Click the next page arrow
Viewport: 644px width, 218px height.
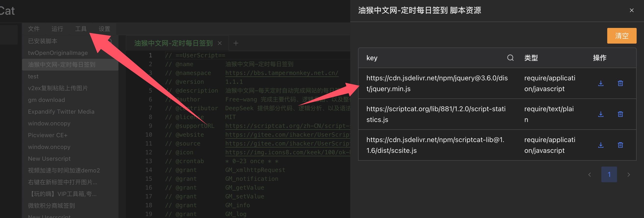point(629,175)
